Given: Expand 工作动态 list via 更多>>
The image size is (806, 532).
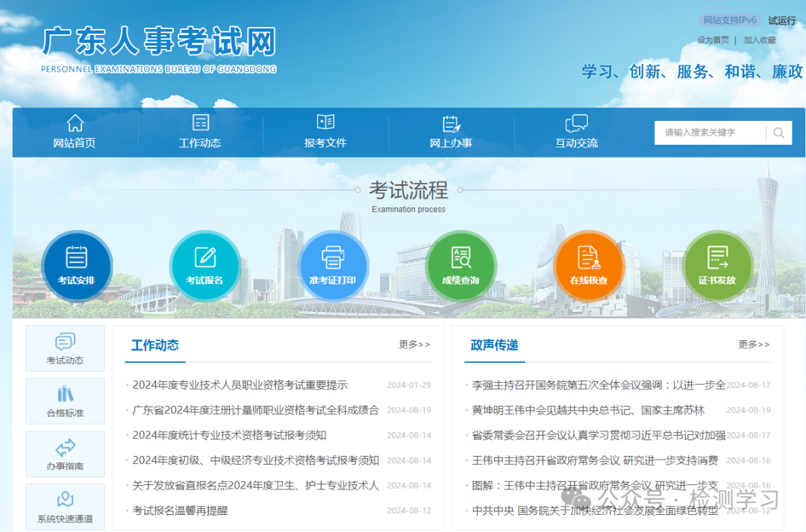Looking at the screenshot, I should tap(413, 345).
